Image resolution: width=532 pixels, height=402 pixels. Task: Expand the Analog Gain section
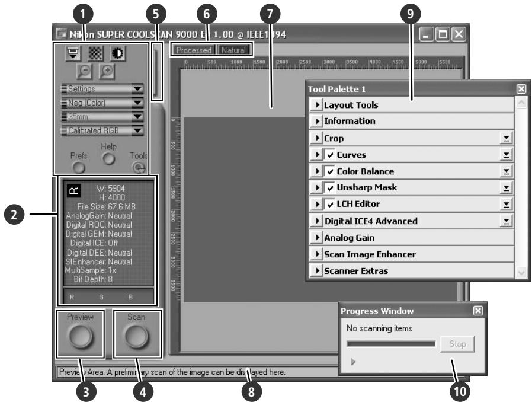(316, 237)
